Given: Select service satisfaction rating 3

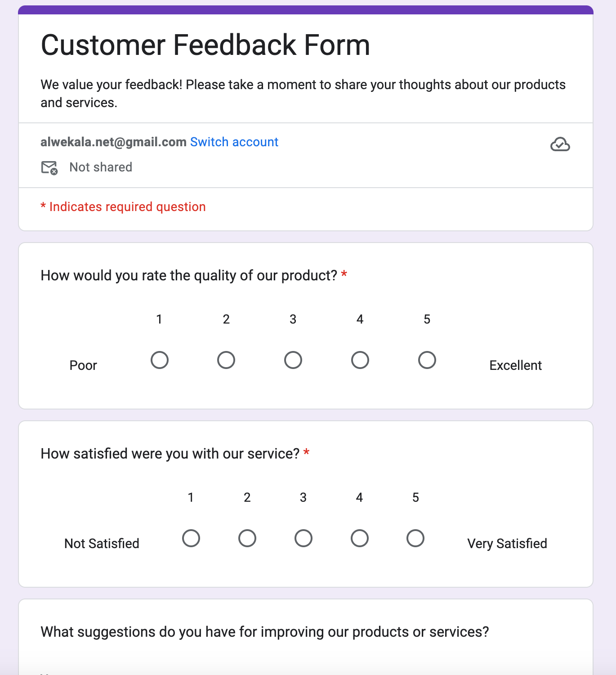Looking at the screenshot, I should pos(304,538).
